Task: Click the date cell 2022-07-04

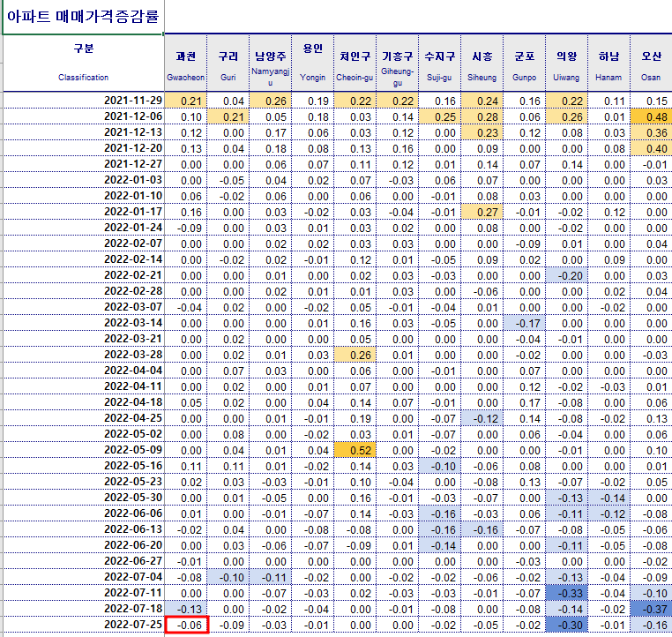Action: pos(83,576)
